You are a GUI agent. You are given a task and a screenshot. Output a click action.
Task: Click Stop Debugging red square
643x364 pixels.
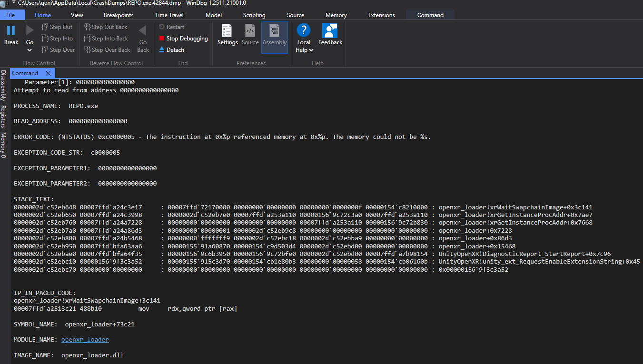[x=162, y=39]
